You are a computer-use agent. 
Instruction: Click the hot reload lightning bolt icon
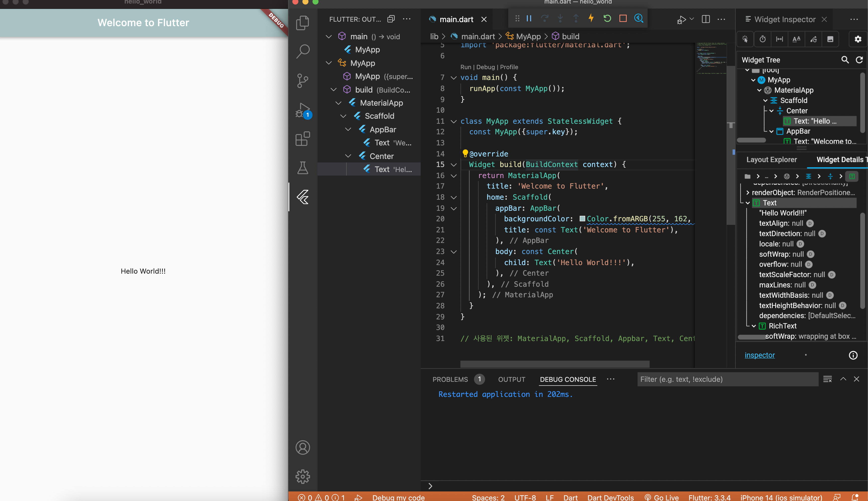[x=591, y=18]
